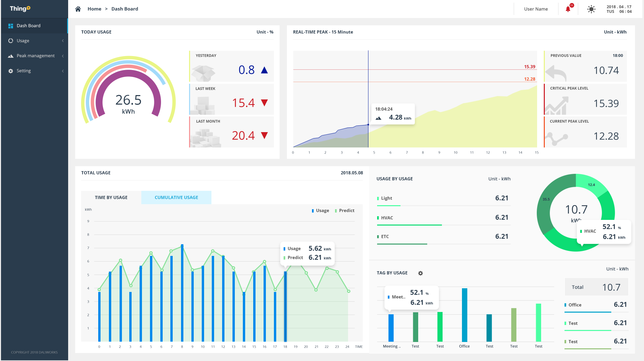Click the Setting gear icon in sidebar
Viewport: 644px width, 361px height.
(11, 71)
